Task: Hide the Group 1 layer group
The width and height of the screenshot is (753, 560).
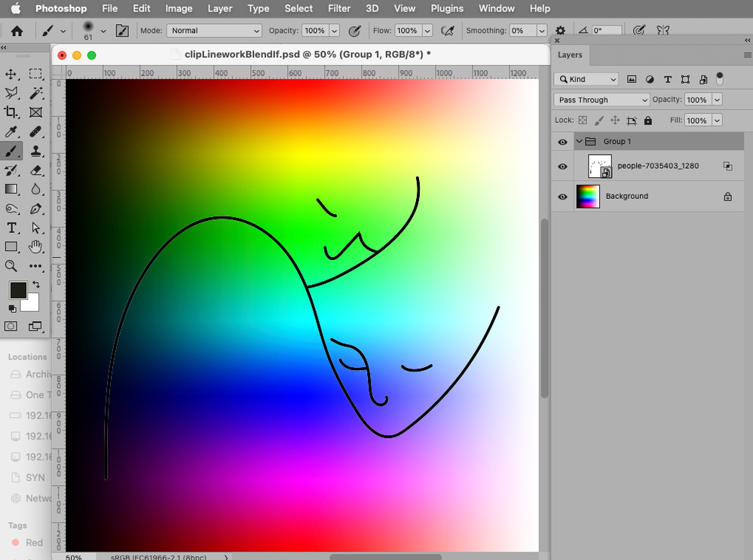Action: pyautogui.click(x=562, y=142)
